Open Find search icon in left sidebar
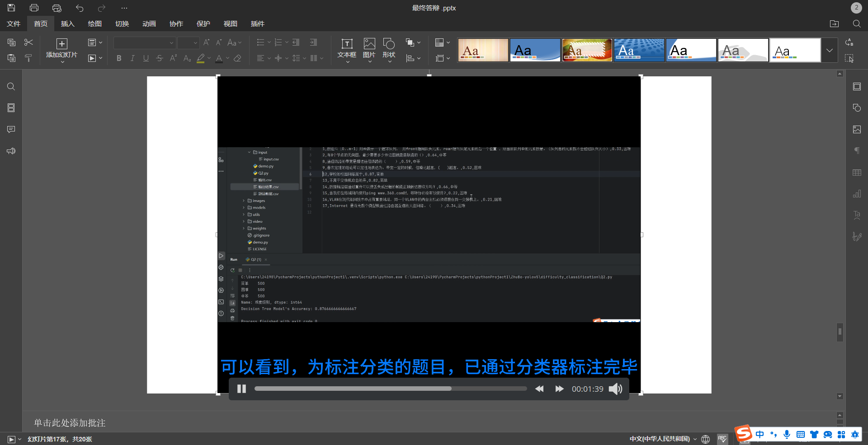This screenshot has height=445, width=868. (11, 86)
